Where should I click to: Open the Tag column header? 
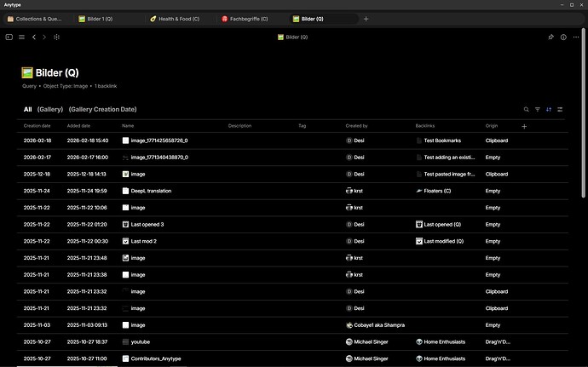click(303, 126)
